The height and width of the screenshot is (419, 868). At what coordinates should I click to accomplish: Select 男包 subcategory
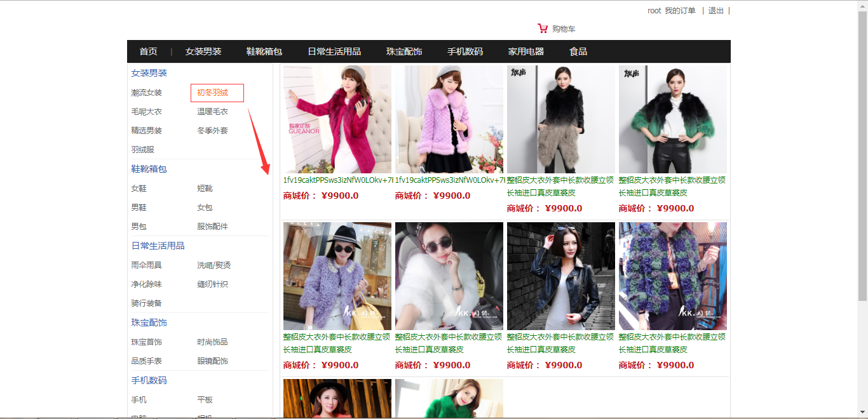click(x=139, y=227)
